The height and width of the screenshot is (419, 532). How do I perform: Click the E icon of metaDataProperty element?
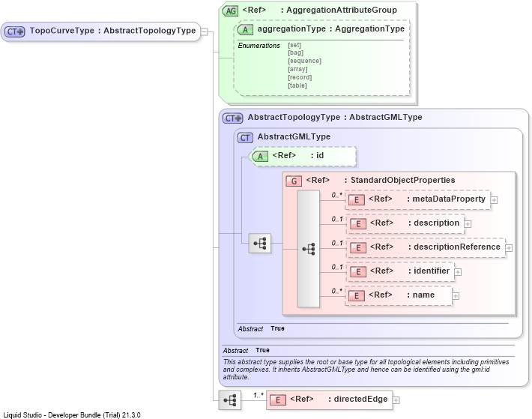(356, 200)
